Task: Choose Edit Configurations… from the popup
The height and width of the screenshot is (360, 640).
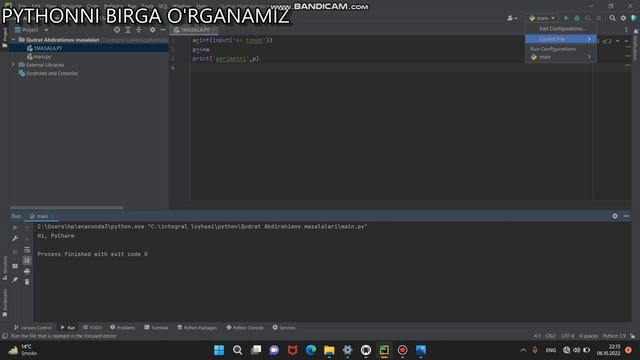Action: [562, 29]
